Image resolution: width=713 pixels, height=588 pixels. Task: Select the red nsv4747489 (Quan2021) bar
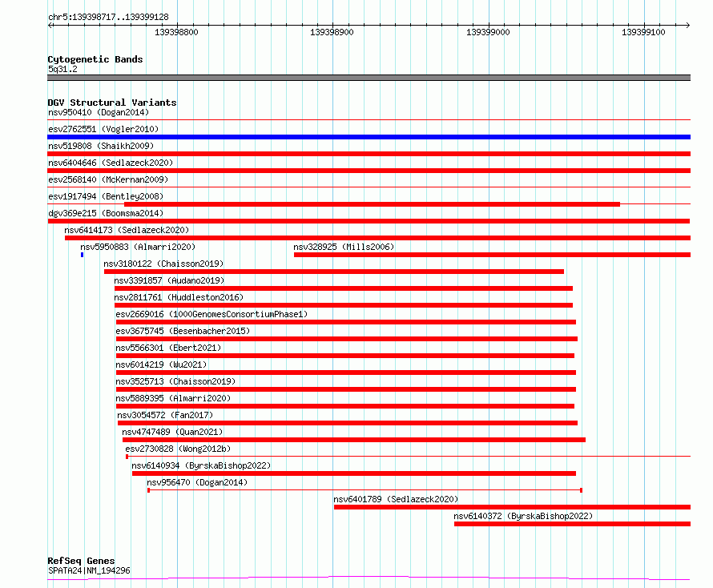point(354,440)
